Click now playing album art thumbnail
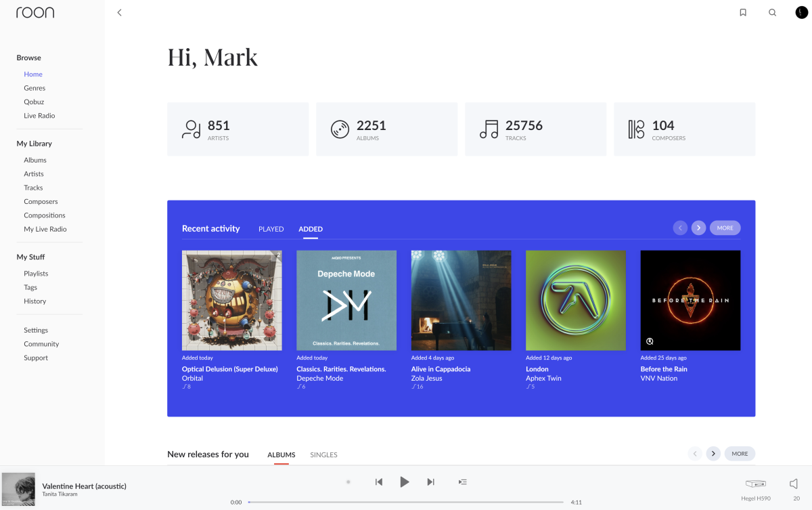This screenshot has height=510, width=812. click(x=18, y=490)
